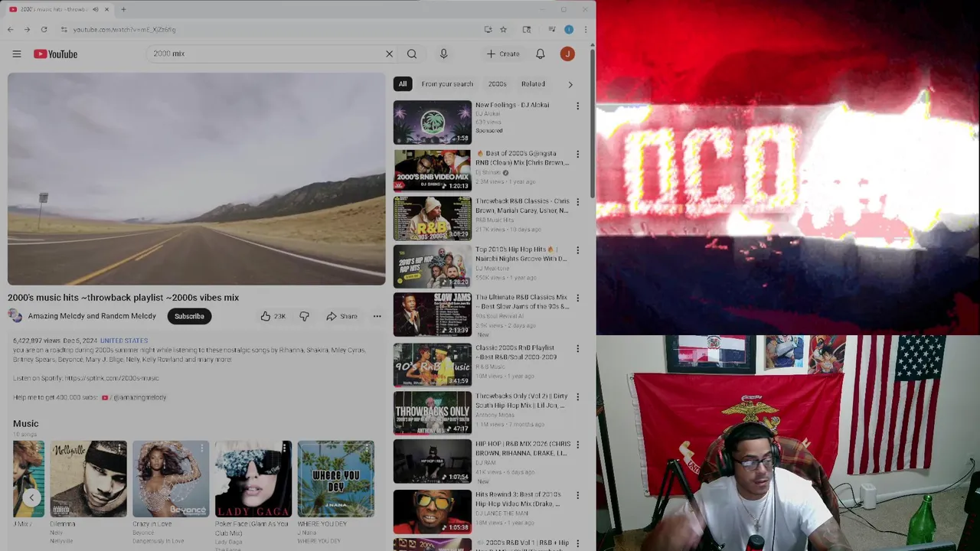The width and height of the screenshot is (980, 551).
Task: Open Dilemma Nellyville album cover
Action: pyautogui.click(x=89, y=479)
